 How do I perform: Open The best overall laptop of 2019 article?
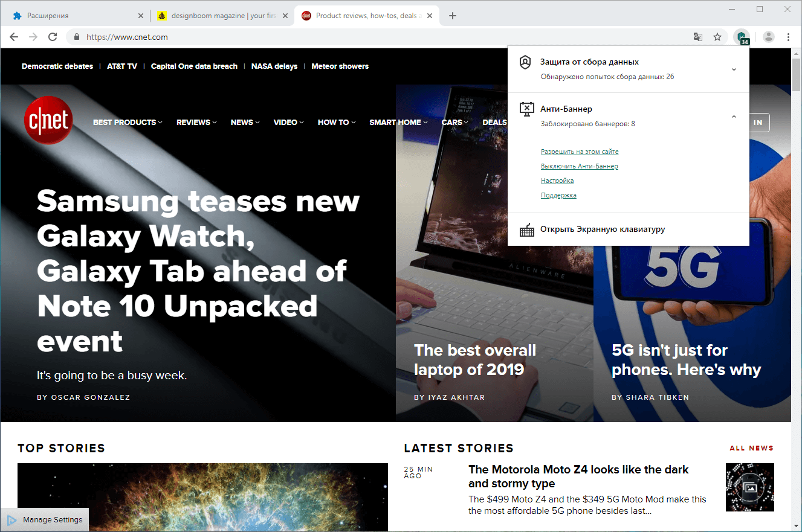[475, 360]
